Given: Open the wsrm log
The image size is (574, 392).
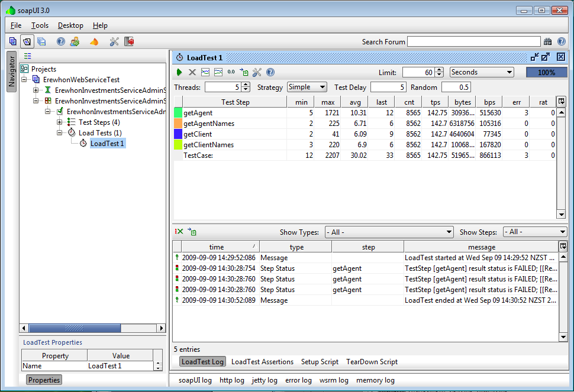Looking at the screenshot, I should coord(334,380).
